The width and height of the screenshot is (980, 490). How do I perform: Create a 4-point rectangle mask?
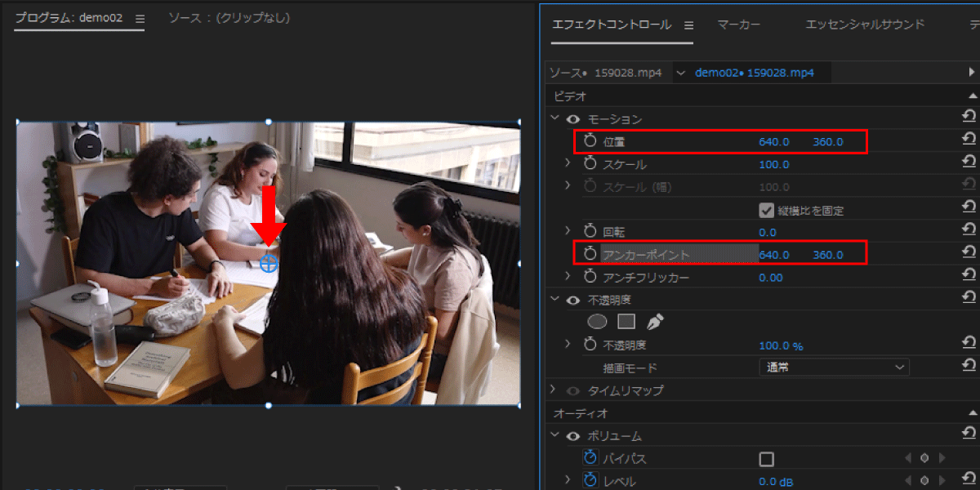[626, 322]
